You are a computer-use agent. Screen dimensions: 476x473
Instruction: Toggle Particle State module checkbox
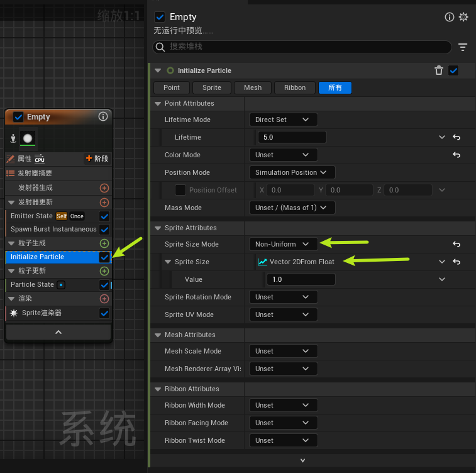coord(104,285)
